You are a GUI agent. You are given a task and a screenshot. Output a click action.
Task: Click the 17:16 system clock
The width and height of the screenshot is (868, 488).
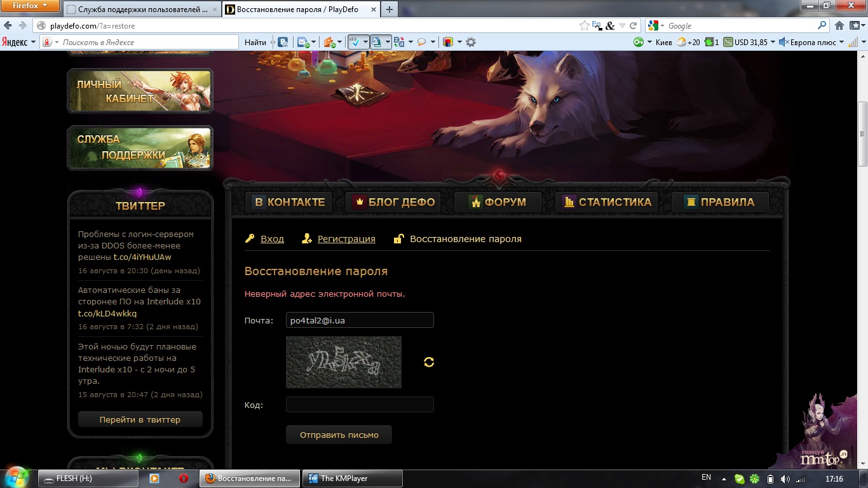[x=834, y=478]
